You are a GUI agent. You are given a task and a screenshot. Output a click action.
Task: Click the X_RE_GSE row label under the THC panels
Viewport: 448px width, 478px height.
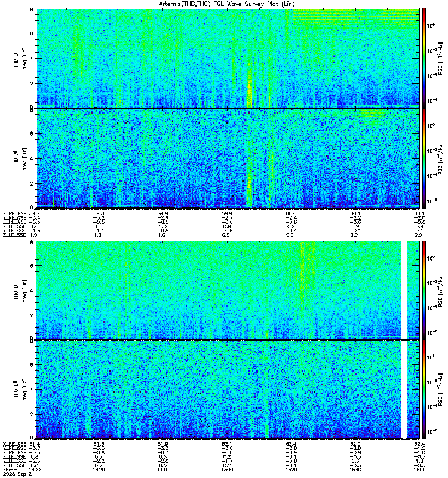(14, 444)
